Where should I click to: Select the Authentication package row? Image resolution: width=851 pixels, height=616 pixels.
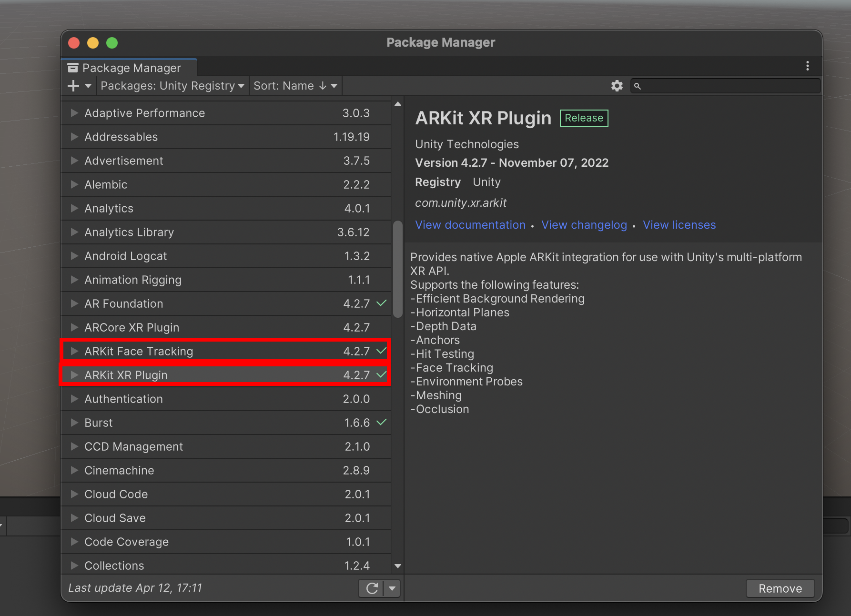point(226,399)
